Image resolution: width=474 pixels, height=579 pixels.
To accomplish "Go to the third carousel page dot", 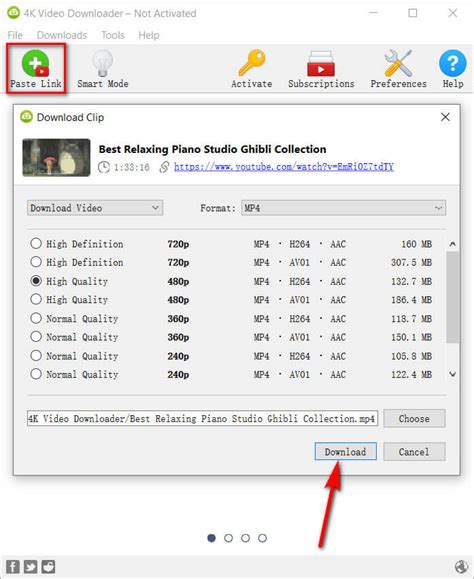I will (x=245, y=538).
